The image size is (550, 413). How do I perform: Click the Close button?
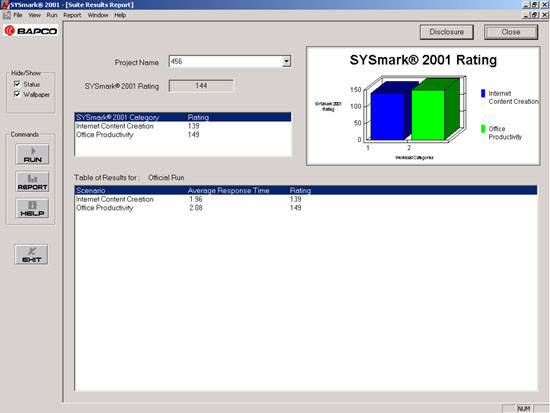511,32
